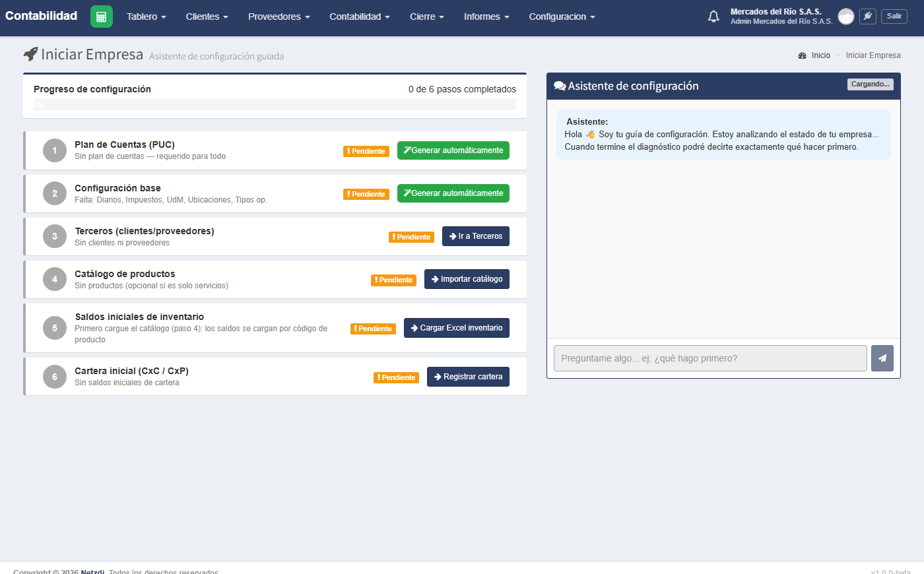Click the "Iniciar Empresa" breadcrumb text
The image size is (924, 574).
pos(873,55)
